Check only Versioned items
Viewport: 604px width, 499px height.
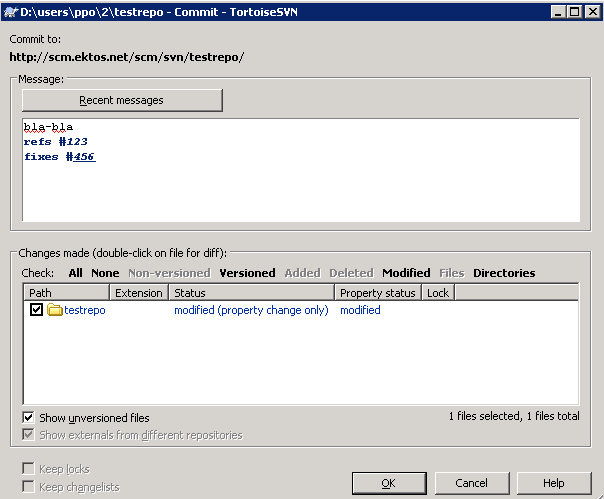[x=247, y=273]
